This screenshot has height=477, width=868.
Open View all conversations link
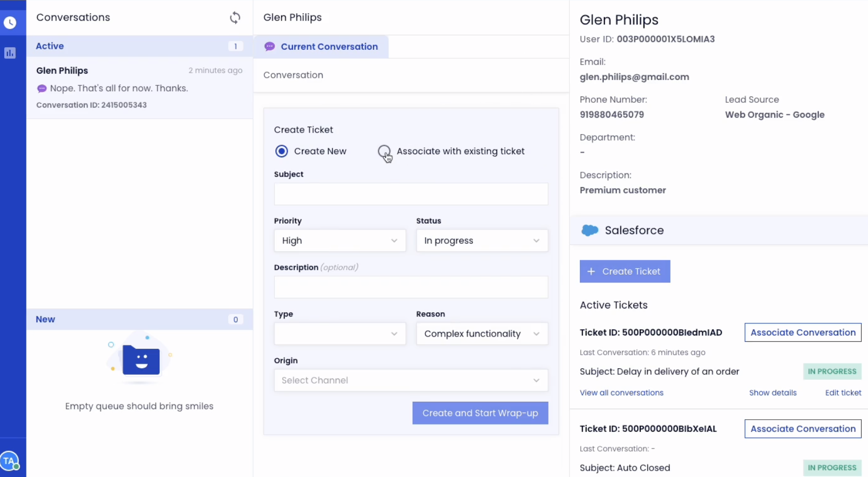tap(622, 393)
